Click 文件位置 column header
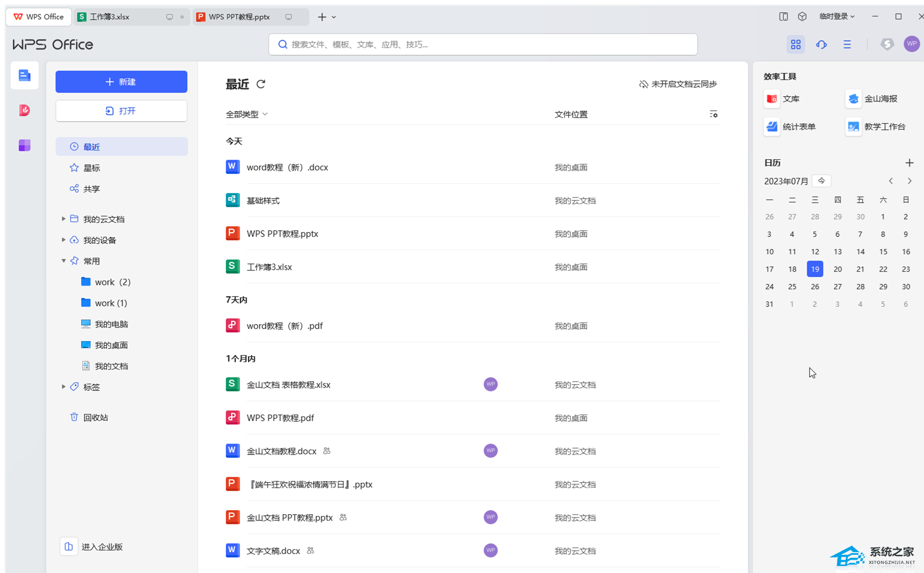Screen dimensions: 924x573 click(571, 114)
